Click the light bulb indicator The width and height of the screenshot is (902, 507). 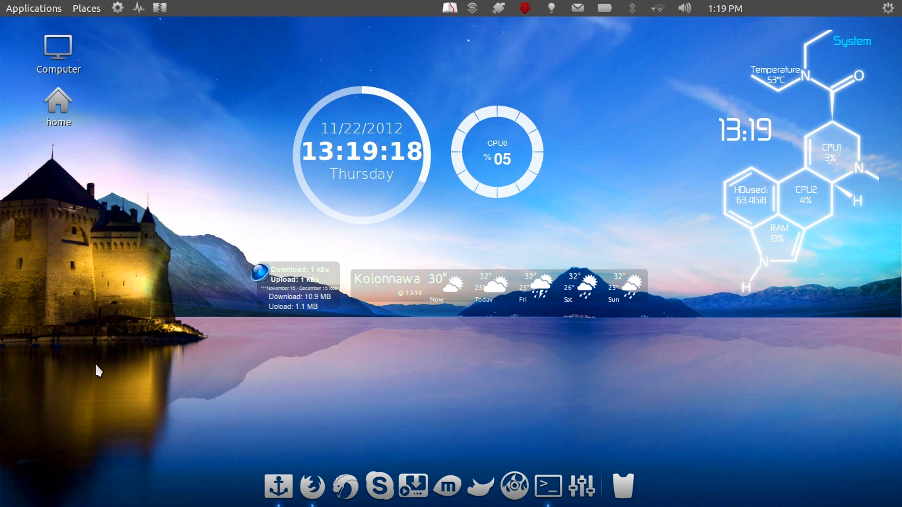tap(551, 8)
